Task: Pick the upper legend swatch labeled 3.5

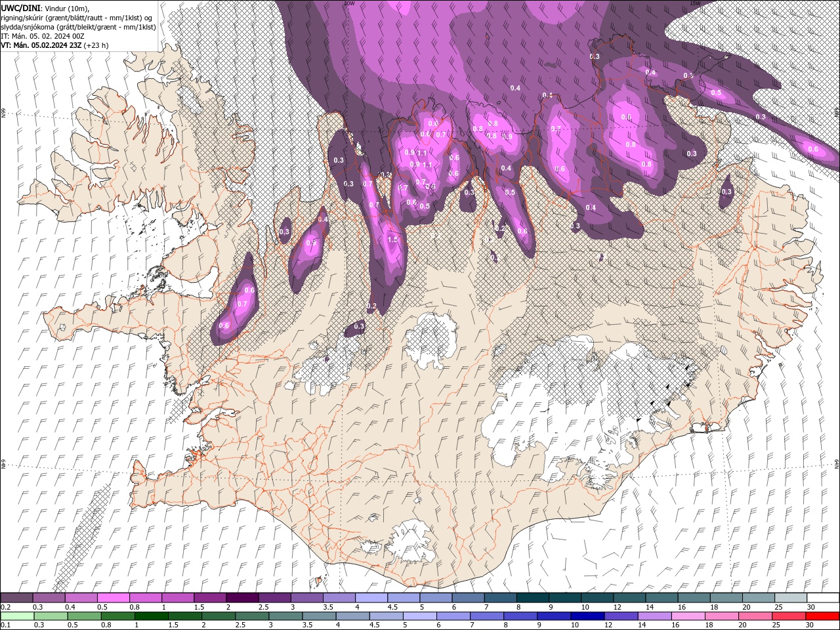Action: [x=339, y=598]
